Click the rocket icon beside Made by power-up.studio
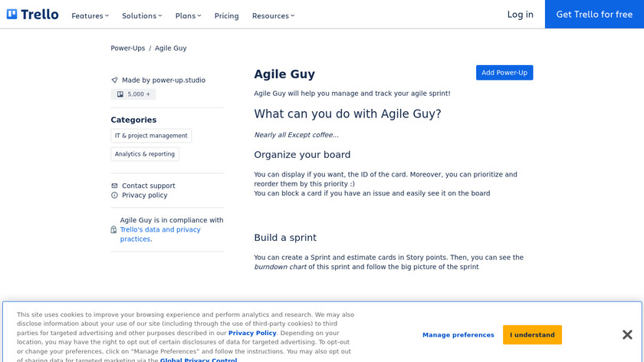The image size is (644, 362). [x=114, y=80]
